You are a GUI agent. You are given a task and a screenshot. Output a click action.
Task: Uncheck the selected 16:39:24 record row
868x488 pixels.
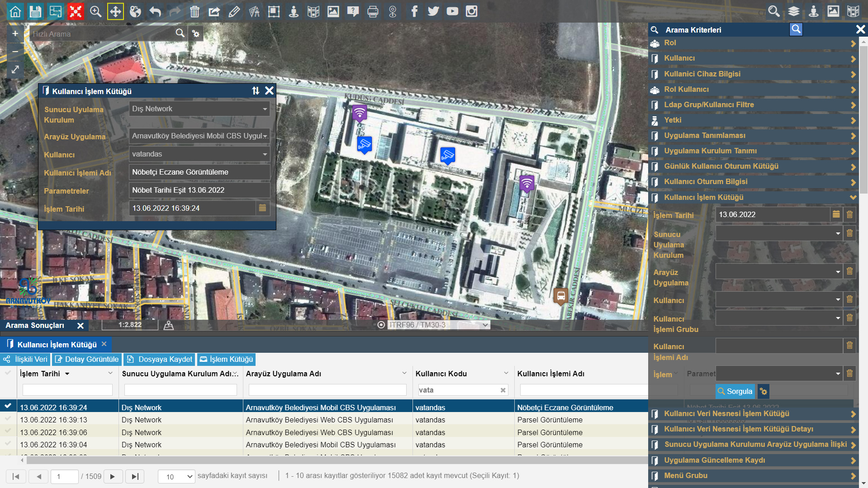pyautogui.click(x=8, y=407)
